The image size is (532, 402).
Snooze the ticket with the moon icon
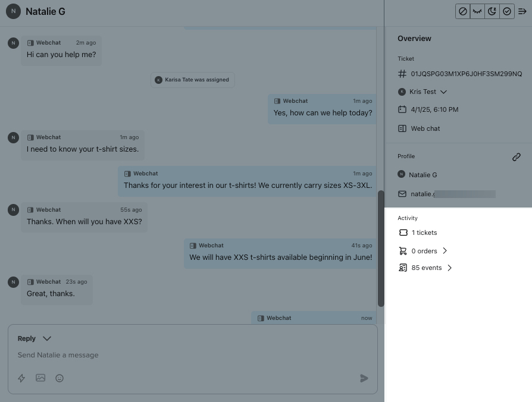[x=492, y=11]
